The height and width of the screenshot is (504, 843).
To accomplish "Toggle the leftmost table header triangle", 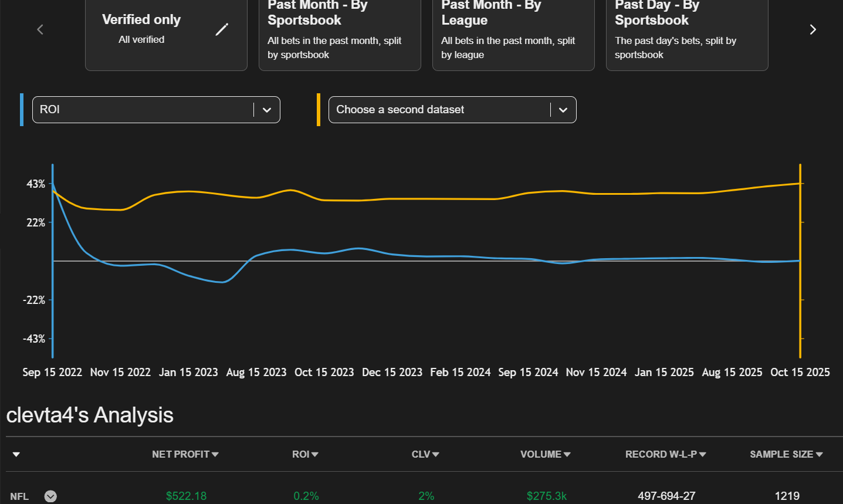I will point(16,455).
